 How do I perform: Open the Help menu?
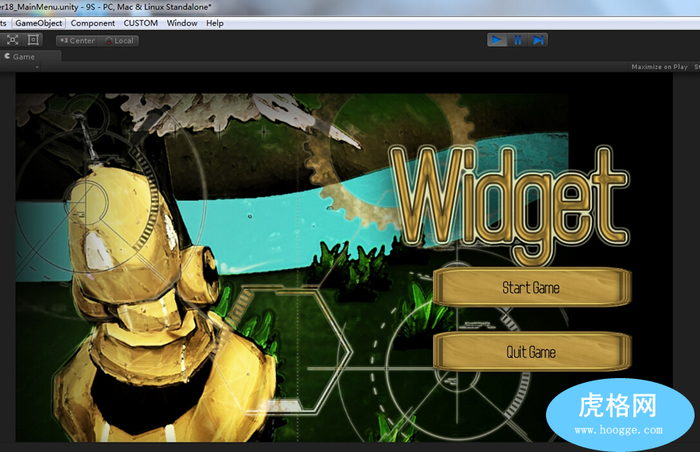click(x=215, y=23)
